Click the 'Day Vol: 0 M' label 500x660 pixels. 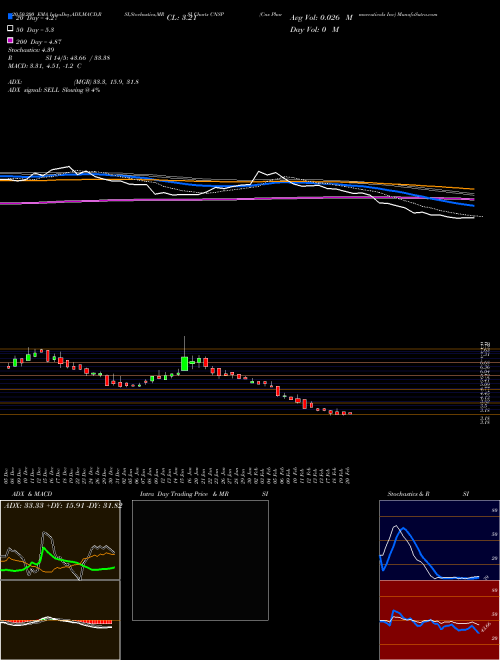[x=314, y=30]
